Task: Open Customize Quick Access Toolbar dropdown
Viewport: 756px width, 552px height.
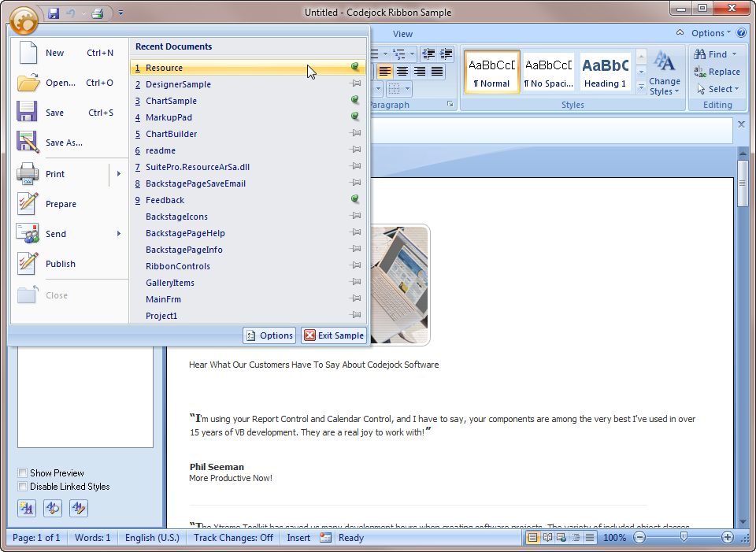Action: point(120,13)
